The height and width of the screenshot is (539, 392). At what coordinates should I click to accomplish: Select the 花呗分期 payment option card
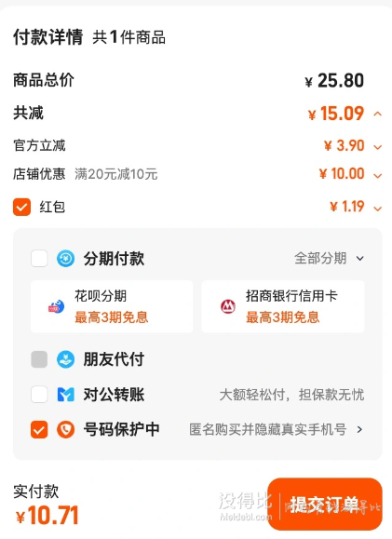[x=112, y=306]
